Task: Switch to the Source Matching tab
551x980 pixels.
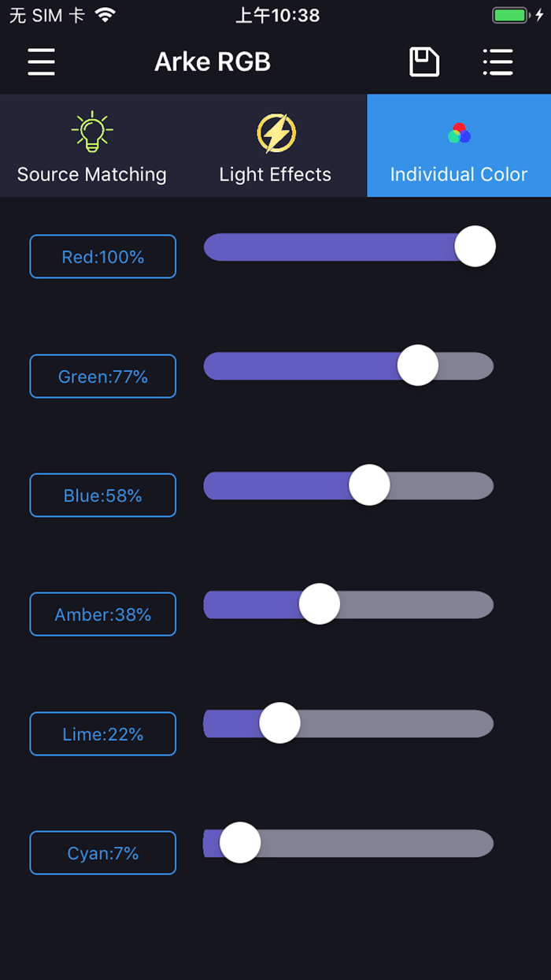Action: coord(91,146)
